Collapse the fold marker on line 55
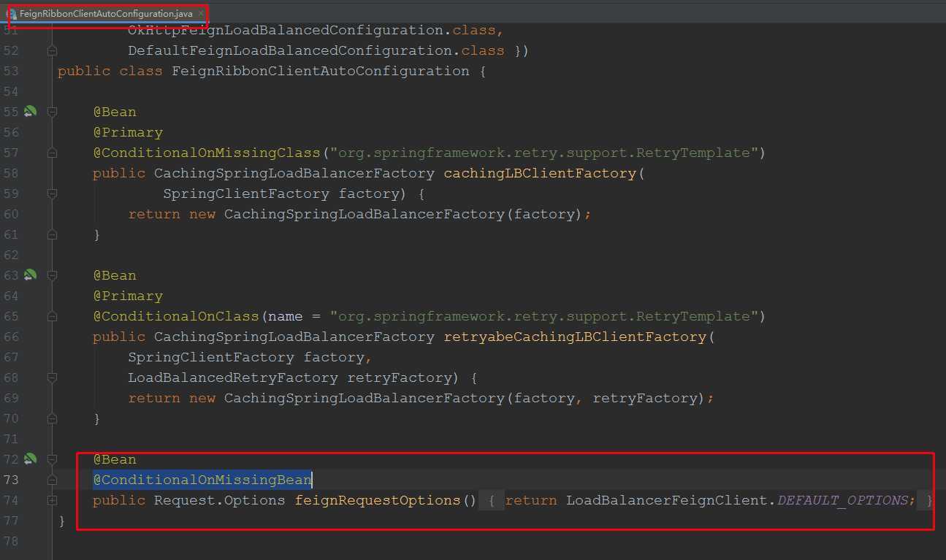Screen dimensions: 946x560 [x=52, y=112]
